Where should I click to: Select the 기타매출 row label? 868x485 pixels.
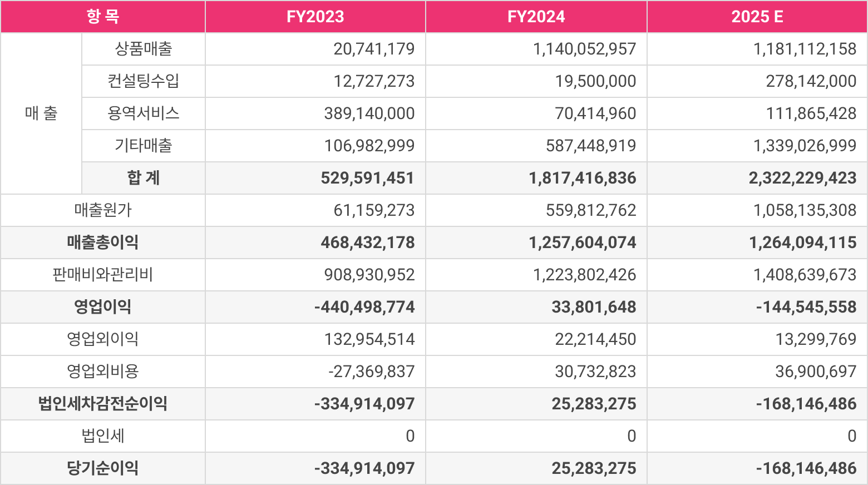pyautogui.click(x=144, y=146)
